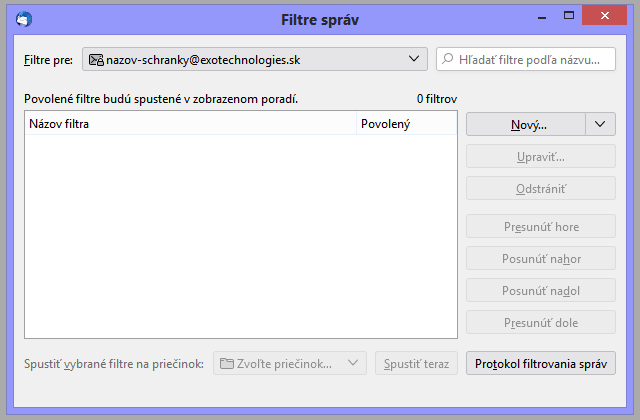The height and width of the screenshot is (420, 640).
Task: Minimize the Filtre správ window
Action: (x=542, y=17)
